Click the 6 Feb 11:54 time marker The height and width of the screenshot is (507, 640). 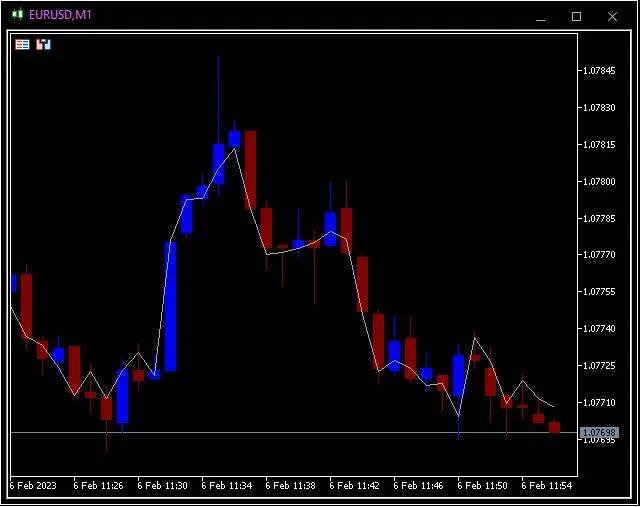click(x=546, y=486)
